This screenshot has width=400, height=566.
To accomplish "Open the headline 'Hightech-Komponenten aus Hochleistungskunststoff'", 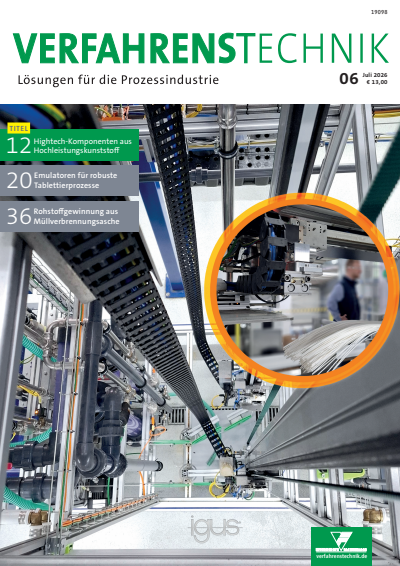I will 83,145.
